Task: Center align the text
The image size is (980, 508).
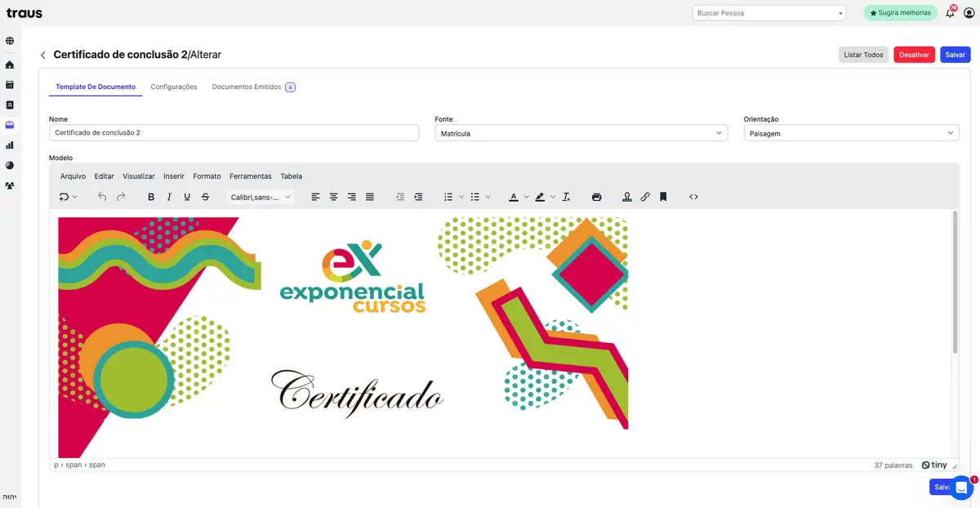Action: [x=334, y=197]
